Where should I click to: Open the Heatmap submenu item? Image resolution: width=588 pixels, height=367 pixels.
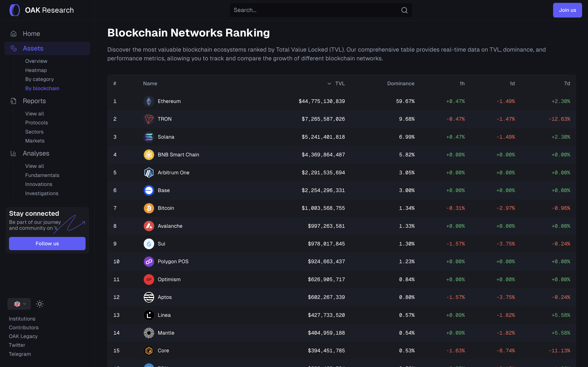[x=36, y=70]
